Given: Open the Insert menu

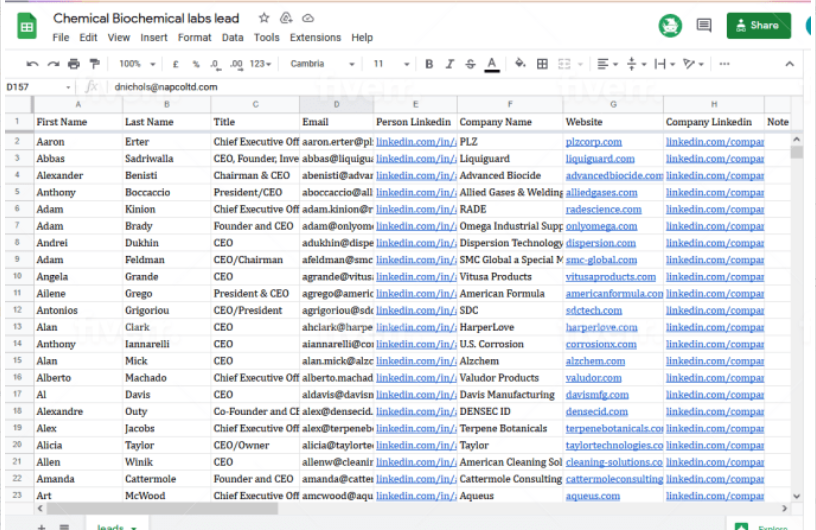Looking at the screenshot, I should 154,37.
